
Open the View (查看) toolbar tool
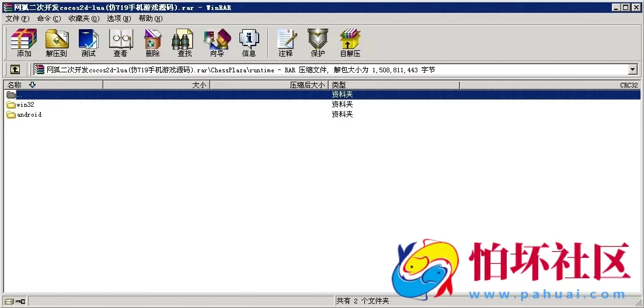pos(120,43)
